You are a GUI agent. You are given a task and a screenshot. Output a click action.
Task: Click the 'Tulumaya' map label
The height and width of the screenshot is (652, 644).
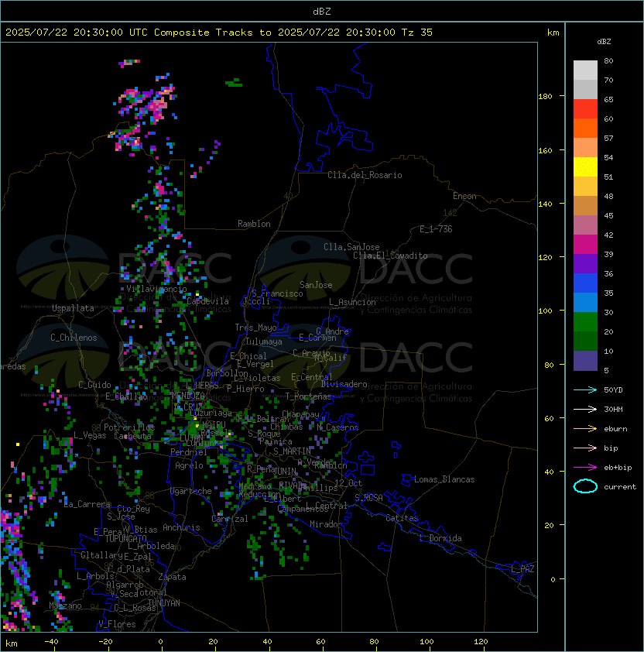tap(264, 341)
